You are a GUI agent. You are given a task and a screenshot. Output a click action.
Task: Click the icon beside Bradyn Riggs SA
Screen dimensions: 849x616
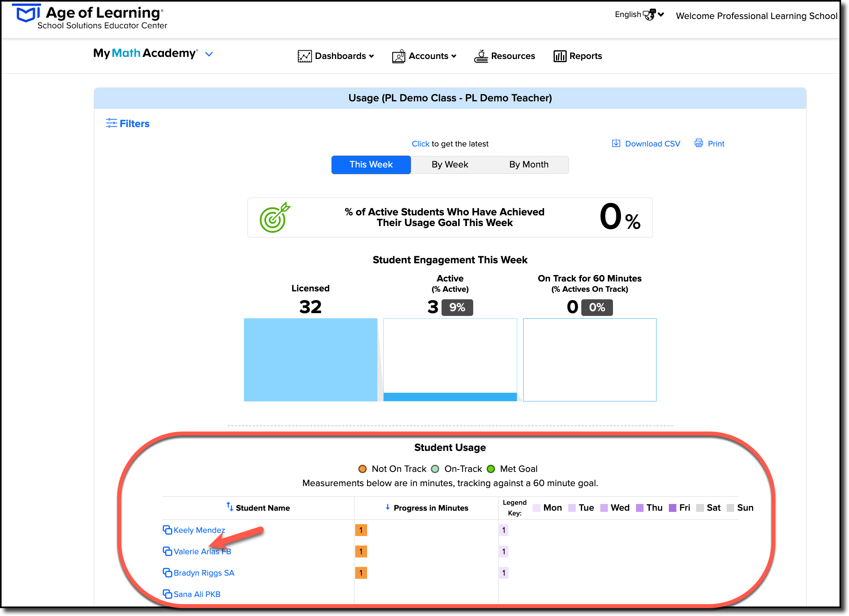168,572
